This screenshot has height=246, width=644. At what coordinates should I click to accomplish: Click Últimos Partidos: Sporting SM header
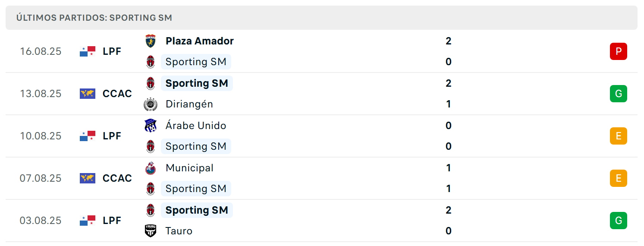(94, 18)
